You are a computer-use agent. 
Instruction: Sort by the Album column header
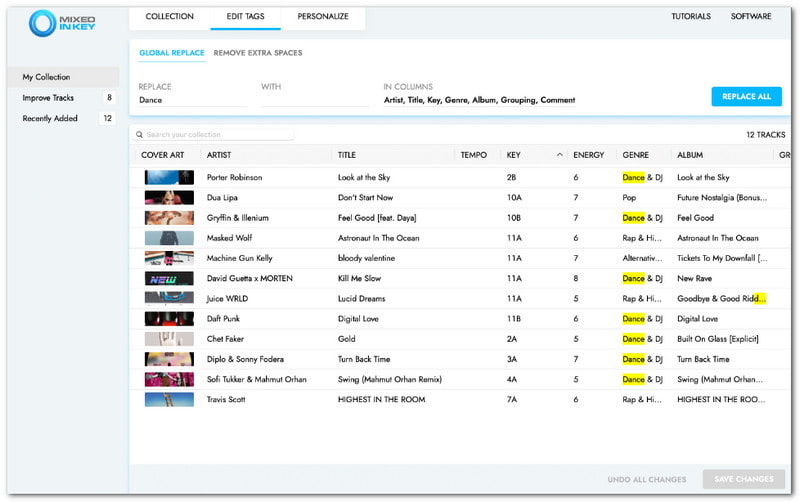point(690,155)
